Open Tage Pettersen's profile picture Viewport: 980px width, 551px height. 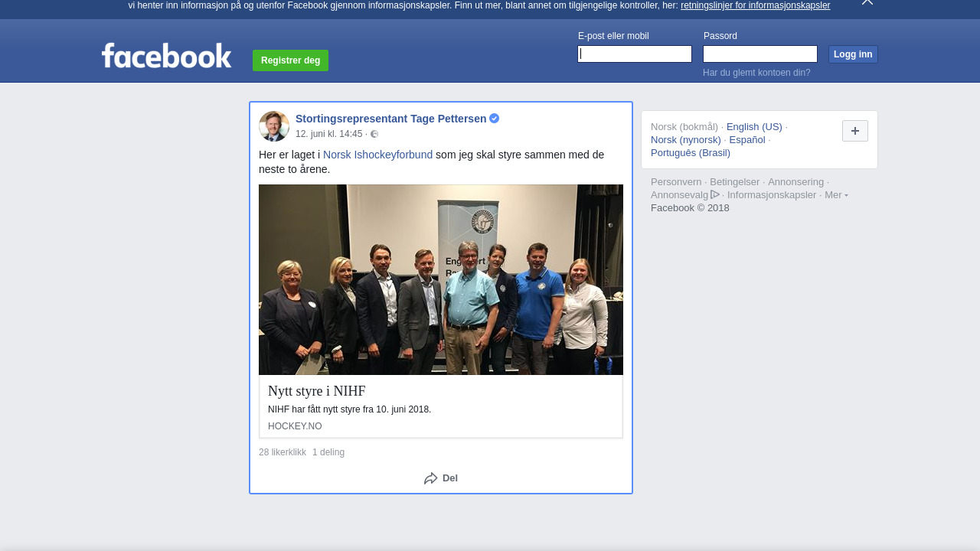click(x=274, y=126)
